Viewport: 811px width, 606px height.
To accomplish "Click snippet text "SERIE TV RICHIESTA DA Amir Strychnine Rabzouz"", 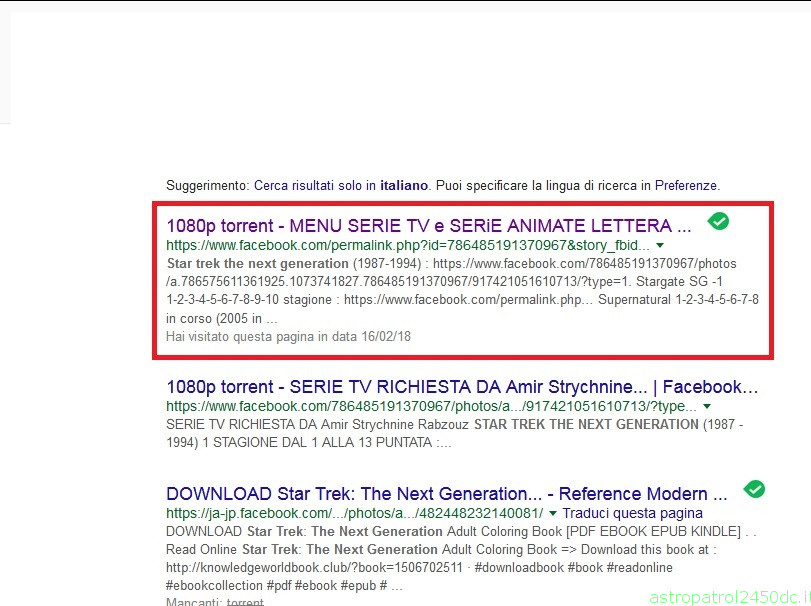I will (317, 425).
